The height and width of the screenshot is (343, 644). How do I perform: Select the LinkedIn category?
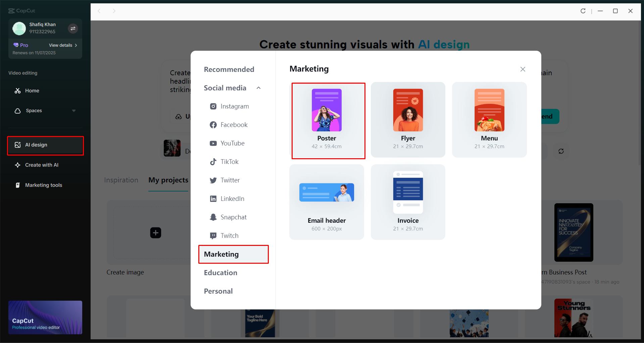point(232,199)
